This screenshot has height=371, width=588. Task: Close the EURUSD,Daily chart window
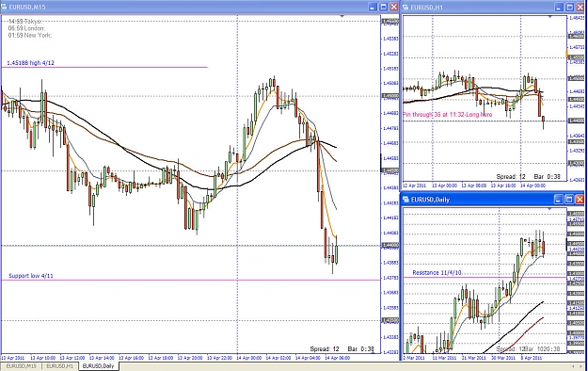(x=580, y=200)
